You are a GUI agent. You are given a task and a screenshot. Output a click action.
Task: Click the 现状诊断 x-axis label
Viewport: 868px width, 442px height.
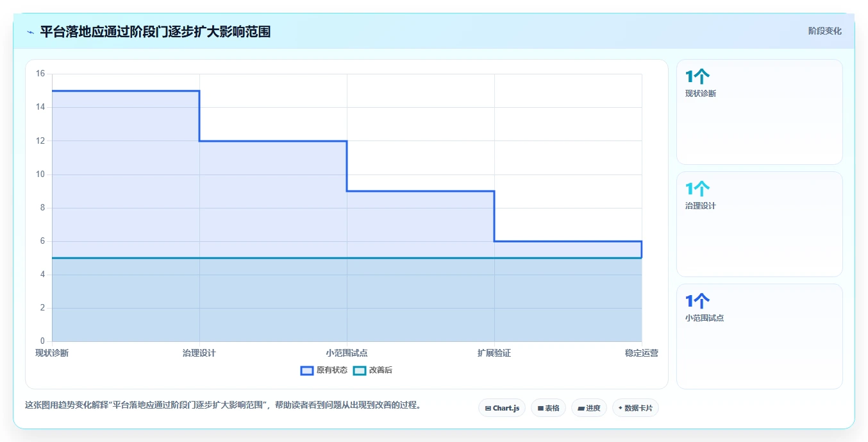pyautogui.click(x=52, y=353)
